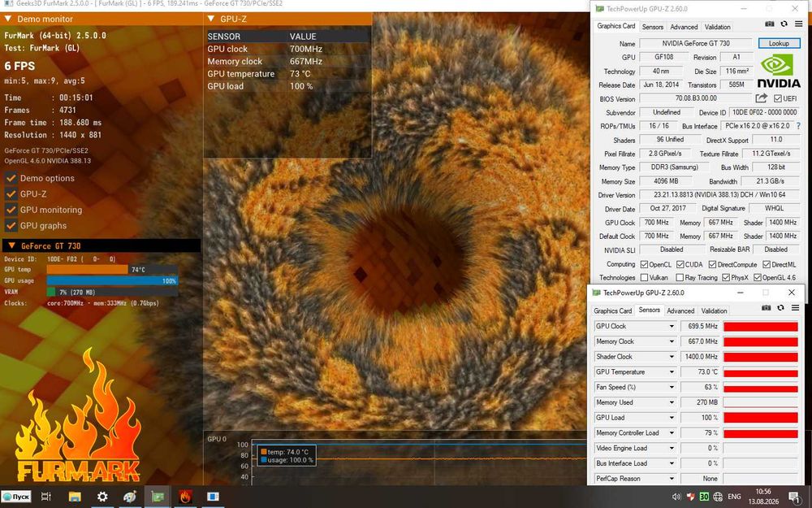Screen dimensions: 812x508
Task: Switch to Sensors tab in GPU-Z Graphics Card window
Action: point(653,27)
